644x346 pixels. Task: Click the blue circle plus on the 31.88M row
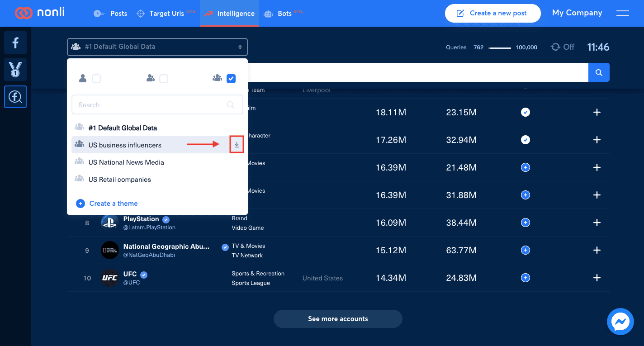tap(525, 195)
